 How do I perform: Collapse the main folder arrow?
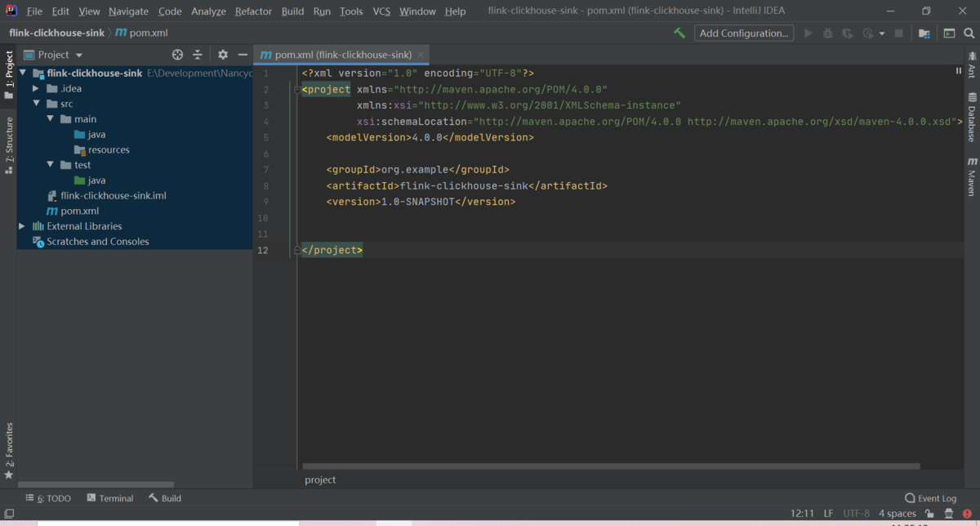[50, 119]
